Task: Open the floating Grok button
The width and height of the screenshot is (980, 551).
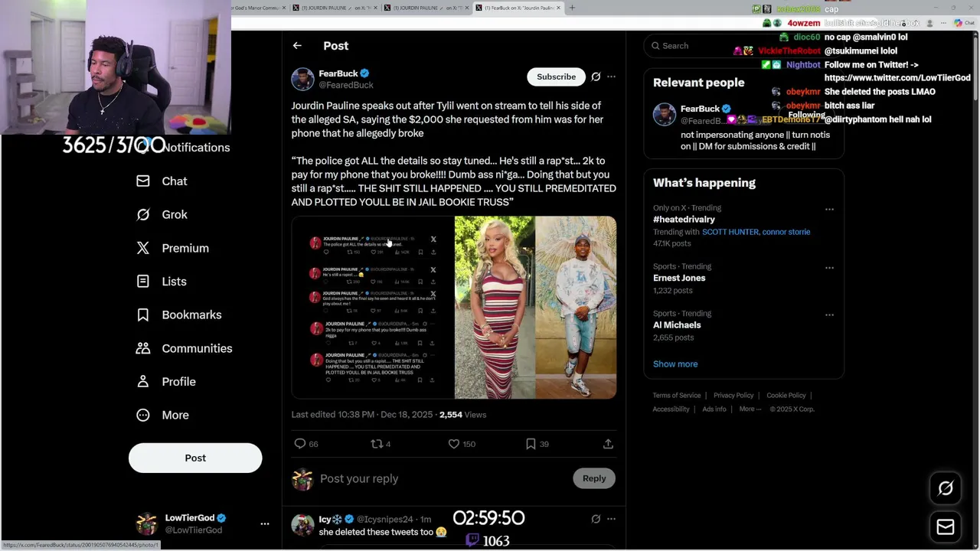Action: click(946, 489)
